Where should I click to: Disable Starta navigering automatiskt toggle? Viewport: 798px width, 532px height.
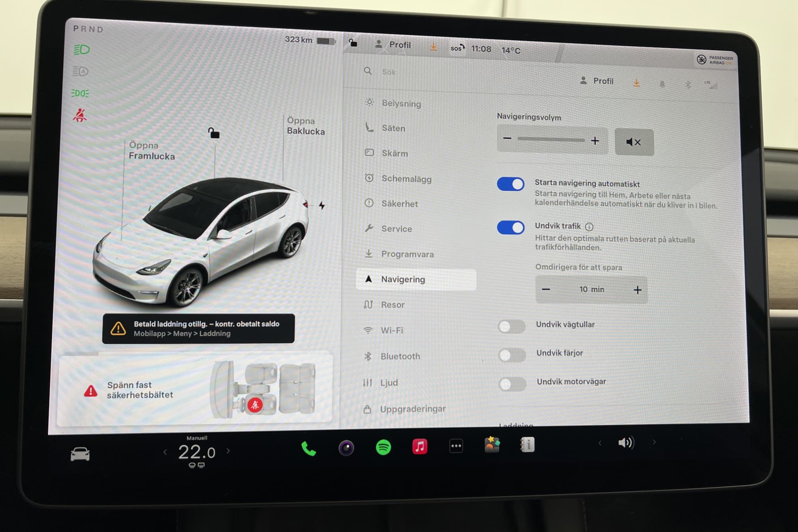(510, 184)
